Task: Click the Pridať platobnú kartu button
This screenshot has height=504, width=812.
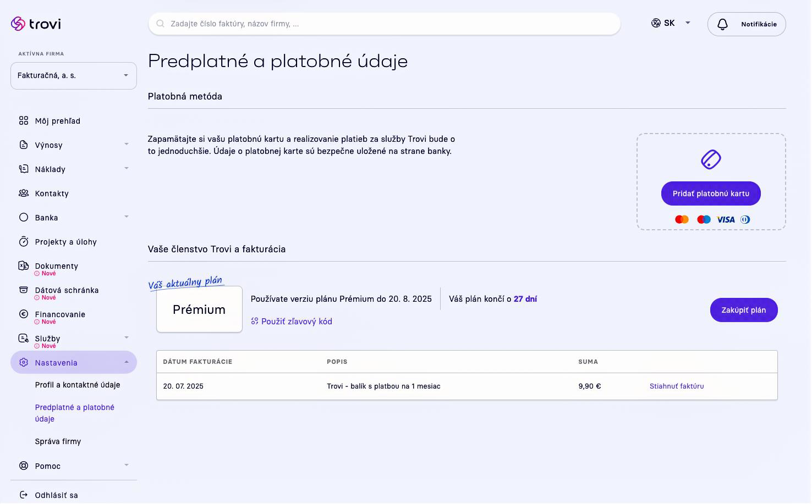Action: pos(711,194)
